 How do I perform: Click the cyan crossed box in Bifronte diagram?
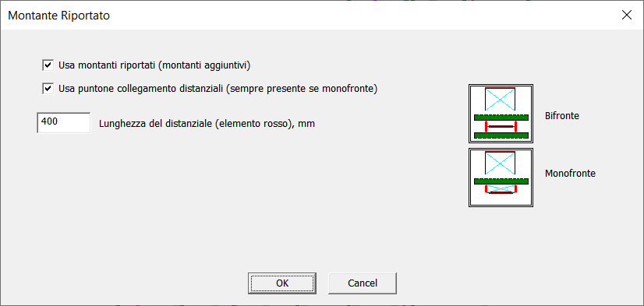click(500, 99)
